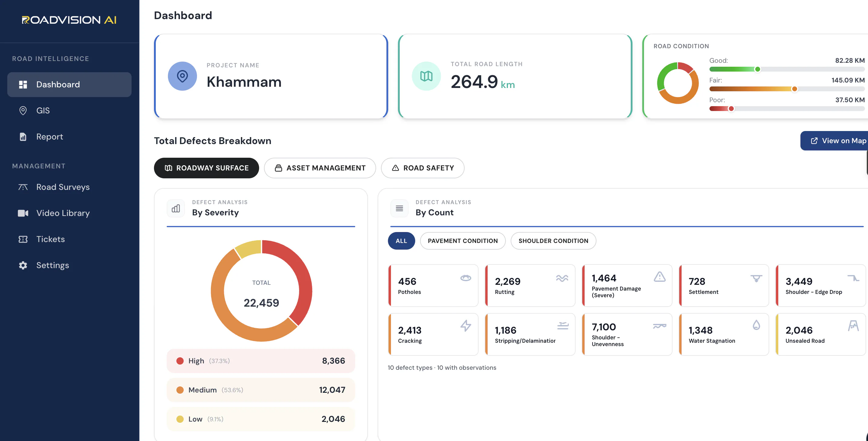Click the Total Defects Breakdown heading

point(212,141)
